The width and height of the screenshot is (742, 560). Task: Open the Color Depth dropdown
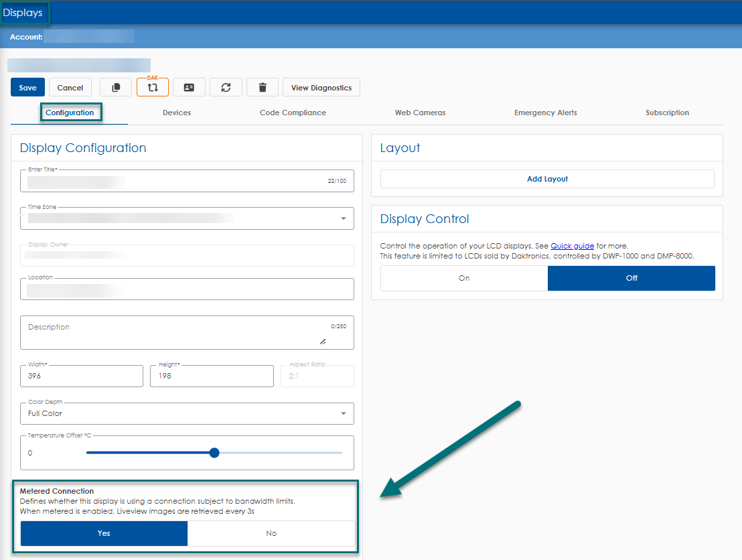coord(343,413)
